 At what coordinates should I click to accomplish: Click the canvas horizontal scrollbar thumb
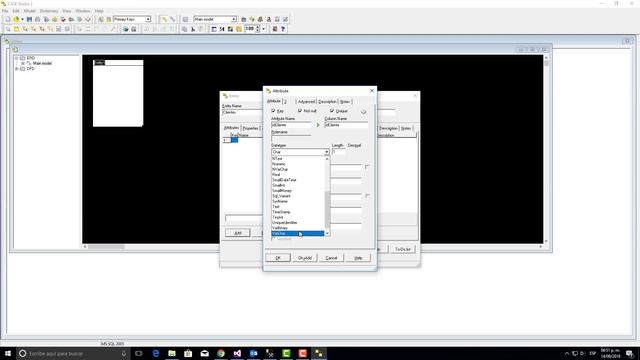106,247
